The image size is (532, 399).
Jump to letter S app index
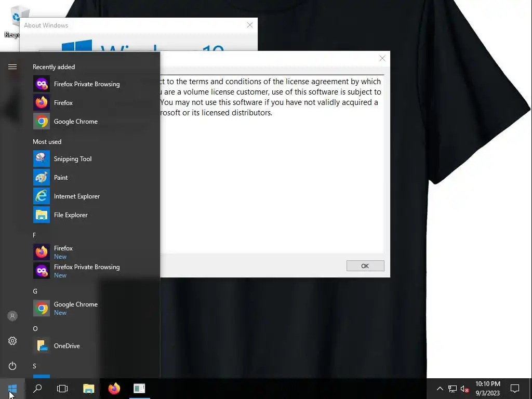coord(35,366)
